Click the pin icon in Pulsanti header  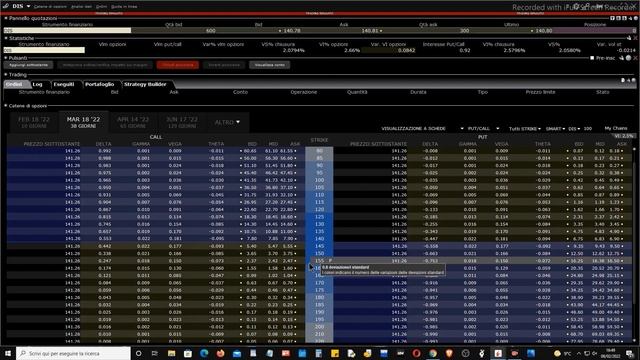point(622,58)
